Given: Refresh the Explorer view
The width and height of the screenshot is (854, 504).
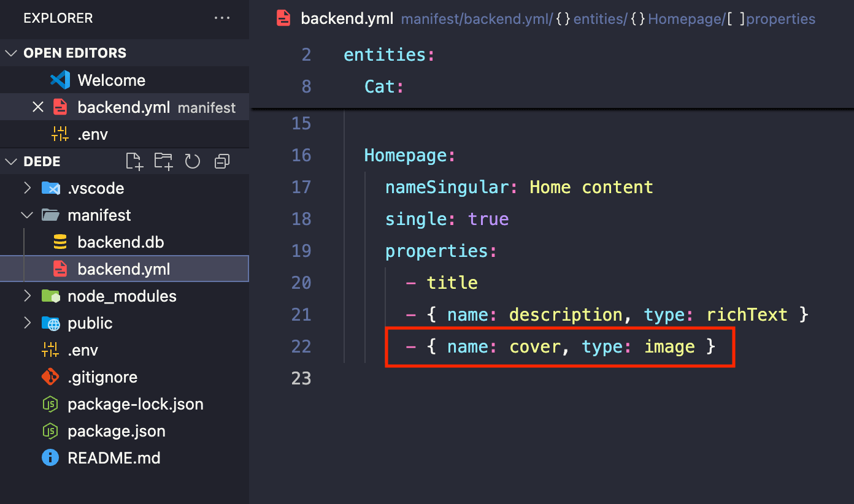Looking at the screenshot, I should [x=193, y=161].
